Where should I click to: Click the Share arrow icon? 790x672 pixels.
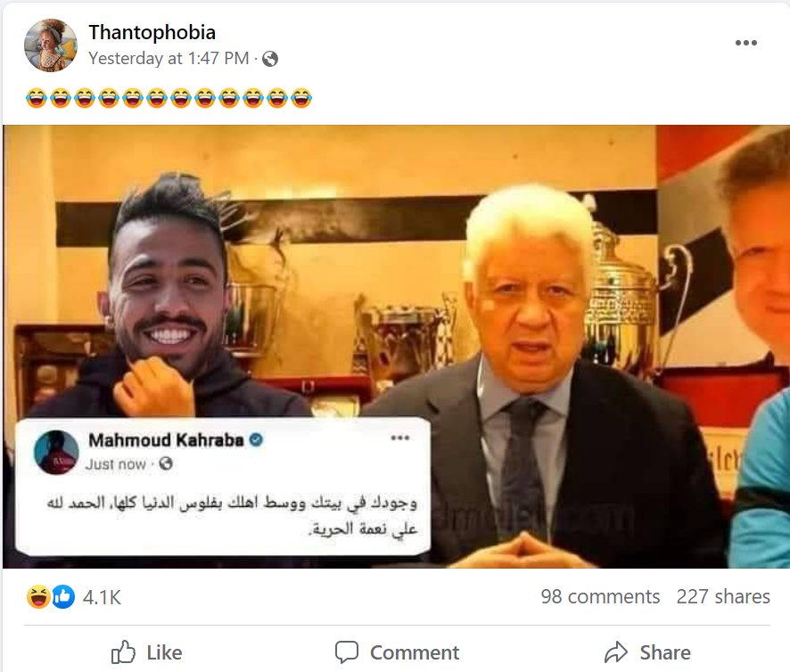pyautogui.click(x=616, y=652)
